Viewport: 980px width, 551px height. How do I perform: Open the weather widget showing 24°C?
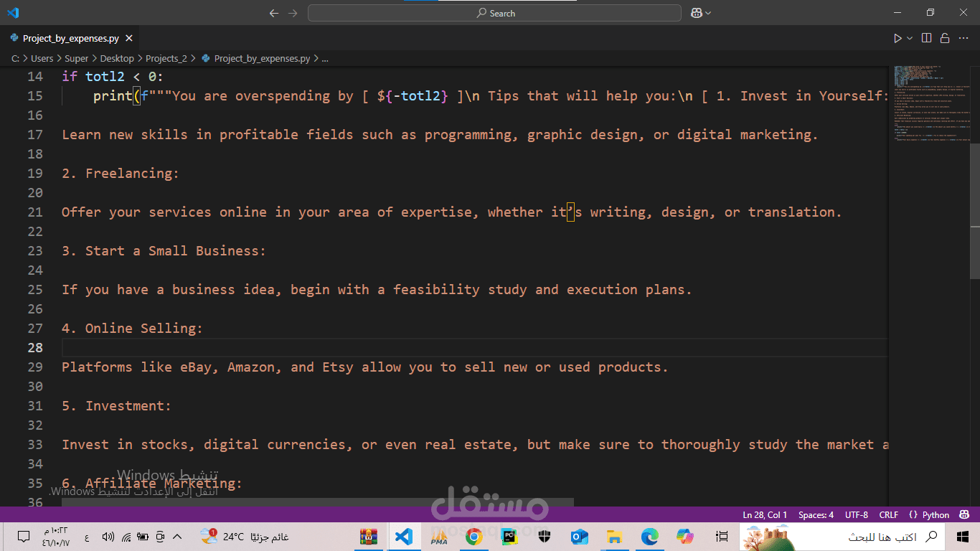(244, 537)
